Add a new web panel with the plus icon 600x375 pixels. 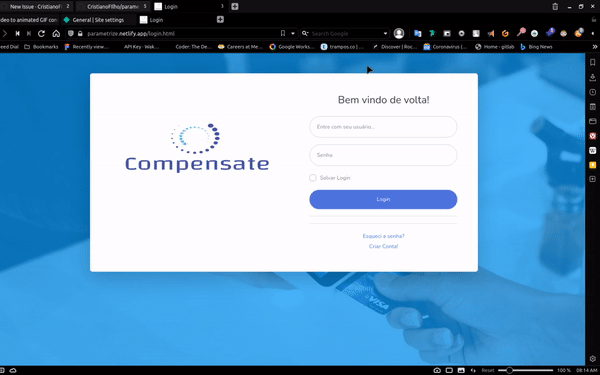592,179
